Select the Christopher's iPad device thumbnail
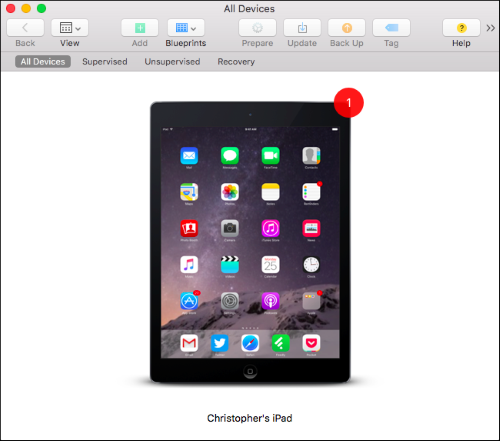 point(250,243)
